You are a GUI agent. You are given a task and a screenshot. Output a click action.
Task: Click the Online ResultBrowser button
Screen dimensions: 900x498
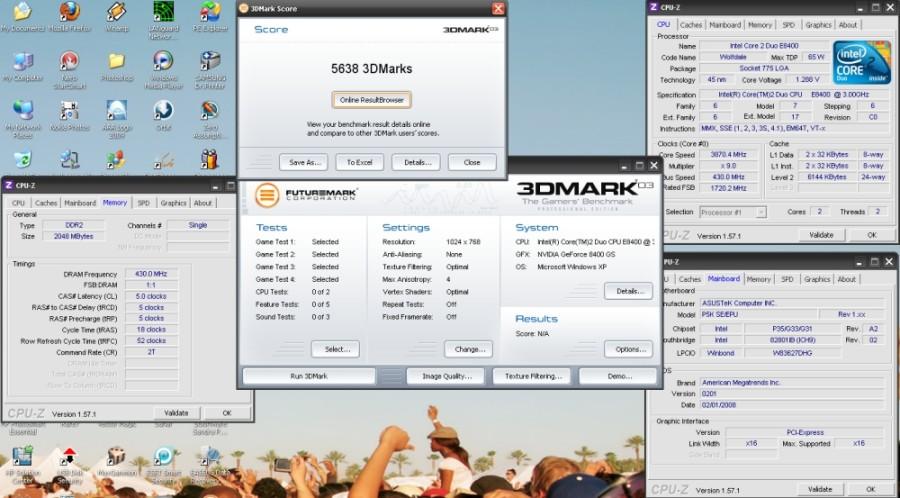(x=371, y=100)
